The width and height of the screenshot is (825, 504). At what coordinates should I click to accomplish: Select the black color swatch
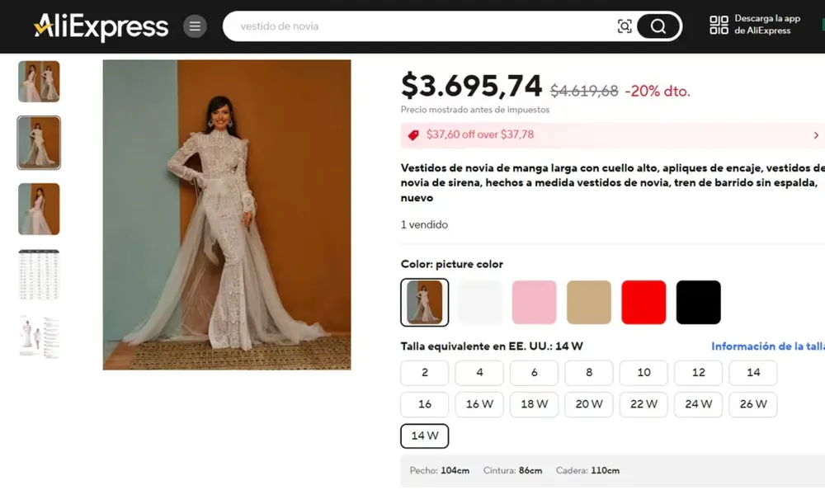pyautogui.click(x=698, y=302)
